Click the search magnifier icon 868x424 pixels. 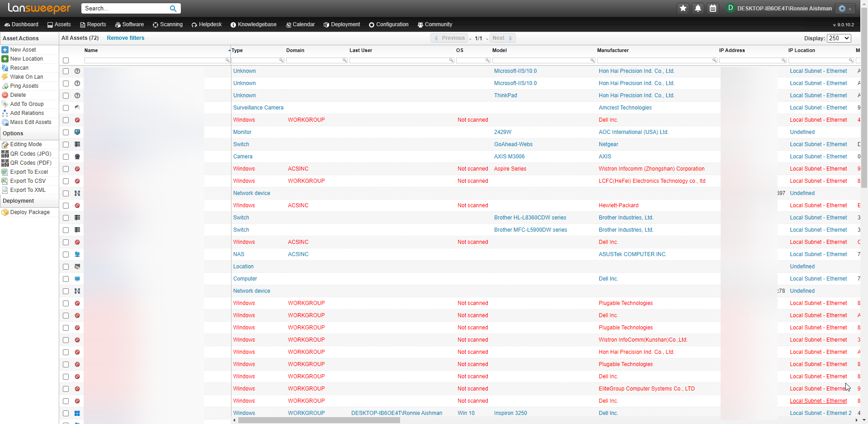(x=173, y=9)
